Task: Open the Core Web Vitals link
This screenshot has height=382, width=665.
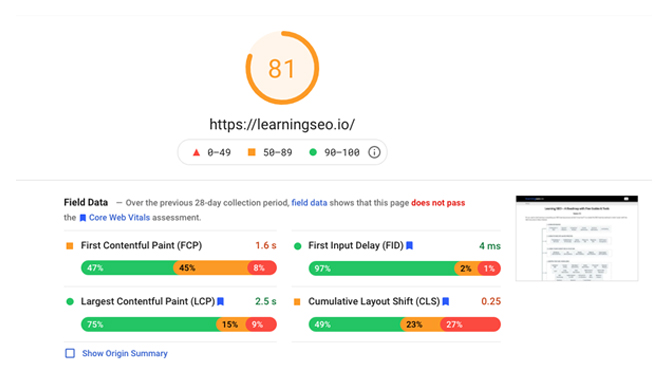Action: 119,217
